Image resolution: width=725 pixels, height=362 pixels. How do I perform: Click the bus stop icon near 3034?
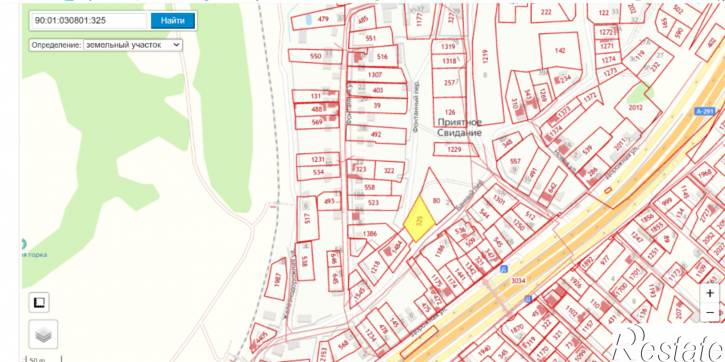pos(504,269)
